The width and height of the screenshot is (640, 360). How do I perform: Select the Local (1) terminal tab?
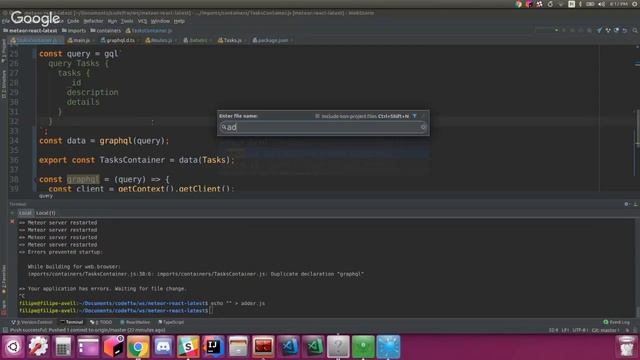[x=46, y=213]
